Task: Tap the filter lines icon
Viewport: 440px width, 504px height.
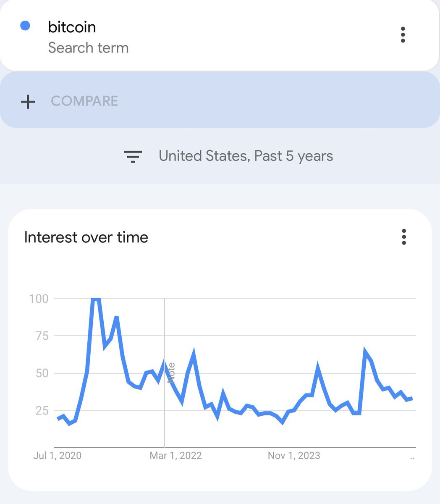Action: pyautogui.click(x=133, y=156)
